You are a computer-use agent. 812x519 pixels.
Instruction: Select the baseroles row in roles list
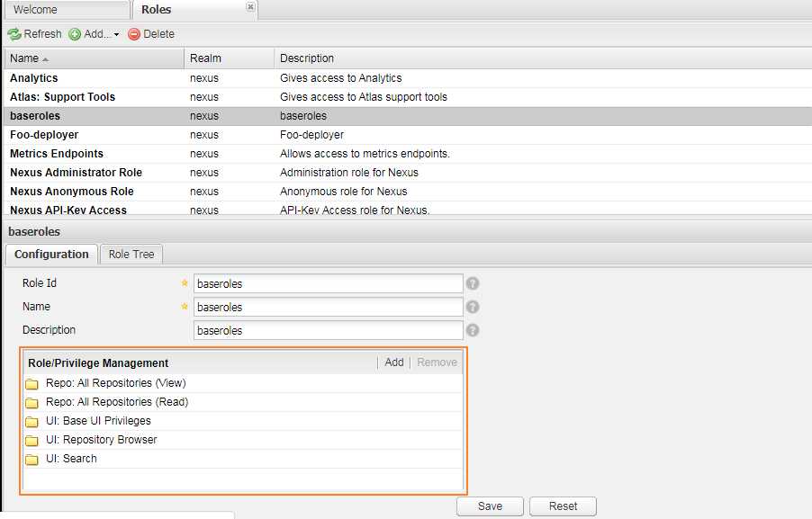tap(408, 116)
